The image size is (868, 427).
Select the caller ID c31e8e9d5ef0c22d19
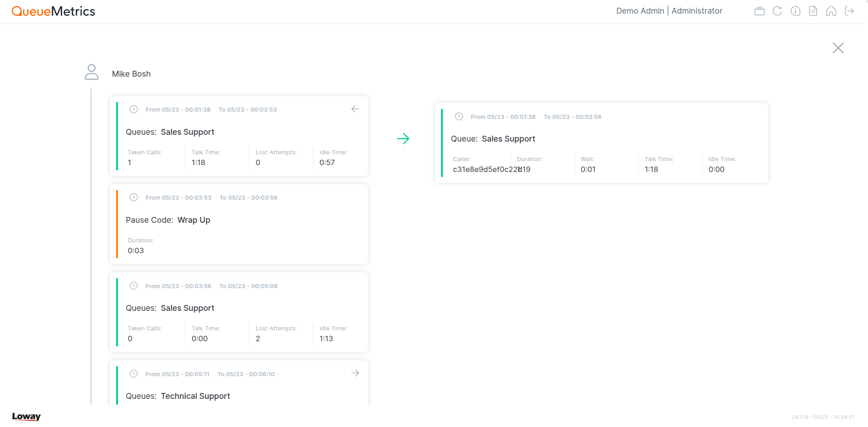pos(486,169)
